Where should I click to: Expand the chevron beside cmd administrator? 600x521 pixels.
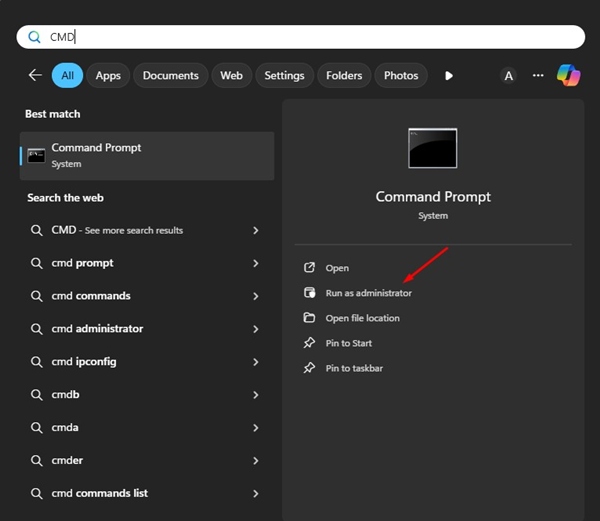click(x=256, y=329)
